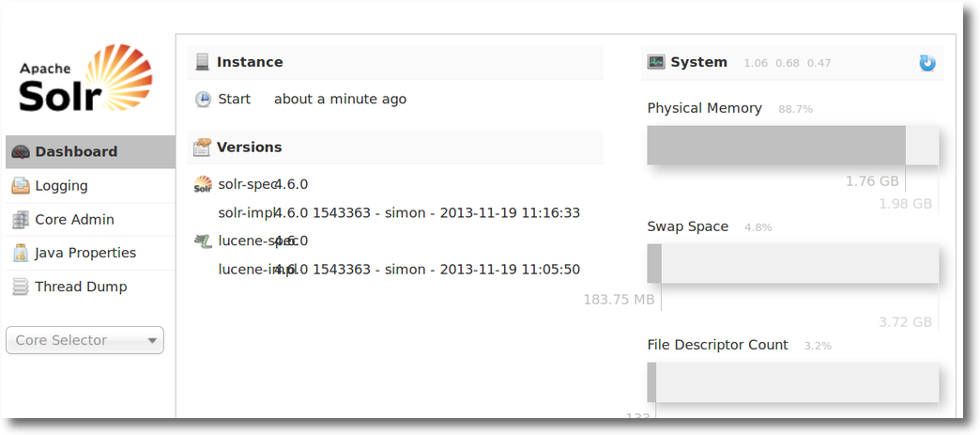Click the load average 0.47 value
This screenshot has height=435, width=980.
pos(819,63)
